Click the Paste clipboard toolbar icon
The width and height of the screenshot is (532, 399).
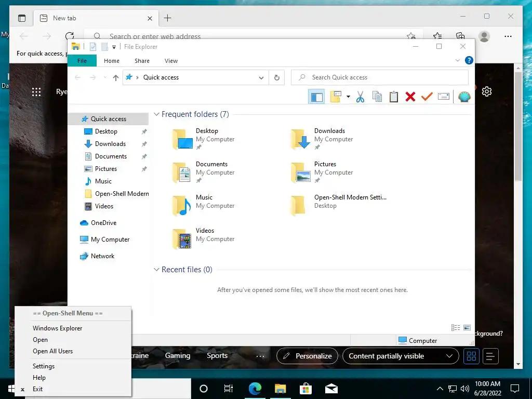point(394,97)
